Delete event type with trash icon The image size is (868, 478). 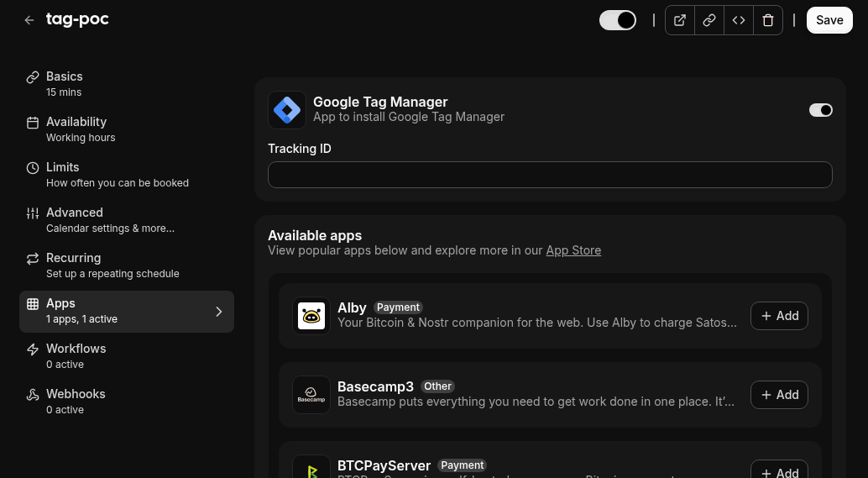[x=768, y=20]
